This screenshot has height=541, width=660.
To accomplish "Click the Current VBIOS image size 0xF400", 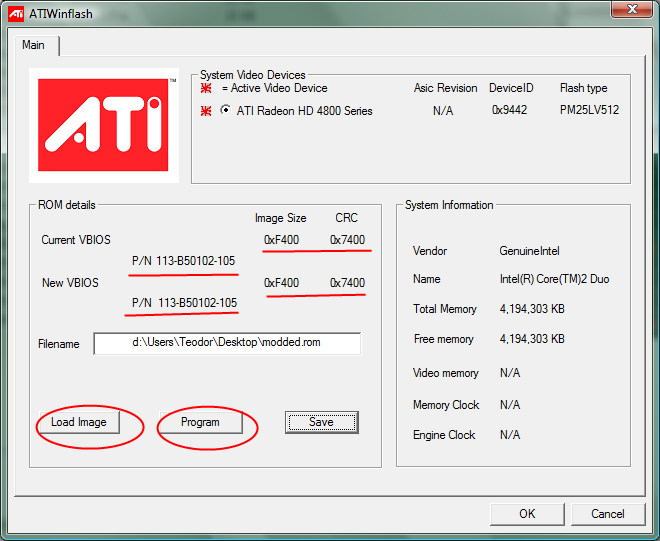I will [x=281, y=240].
